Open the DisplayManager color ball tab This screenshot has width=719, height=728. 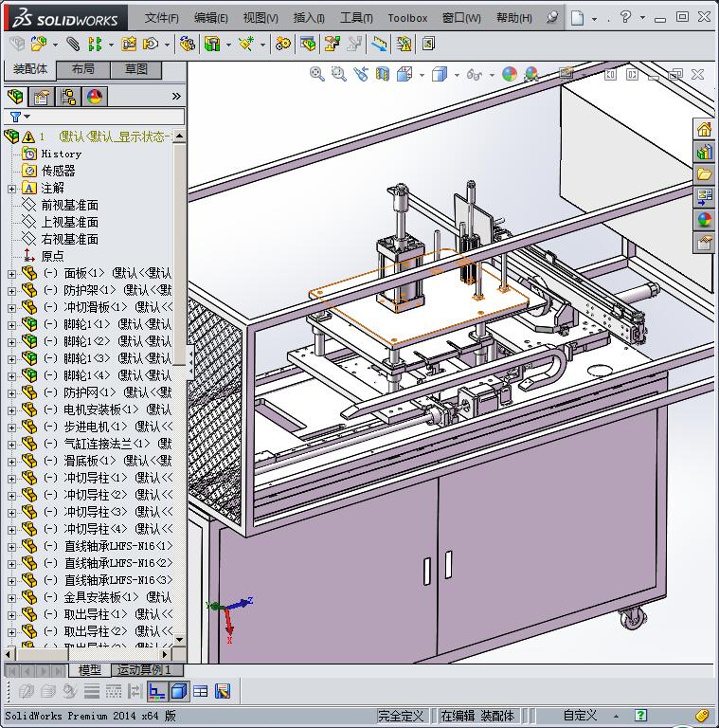tap(95, 97)
